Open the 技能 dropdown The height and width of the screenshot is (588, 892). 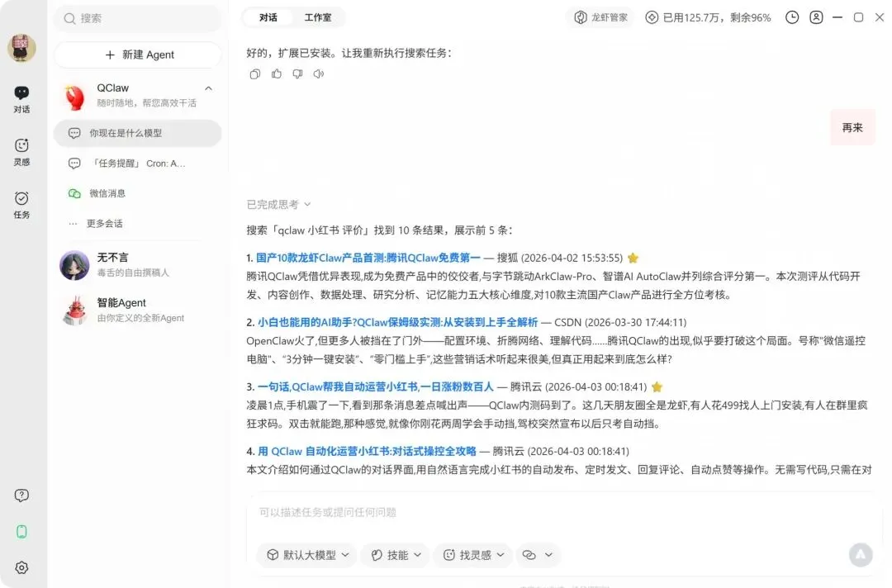click(396, 555)
